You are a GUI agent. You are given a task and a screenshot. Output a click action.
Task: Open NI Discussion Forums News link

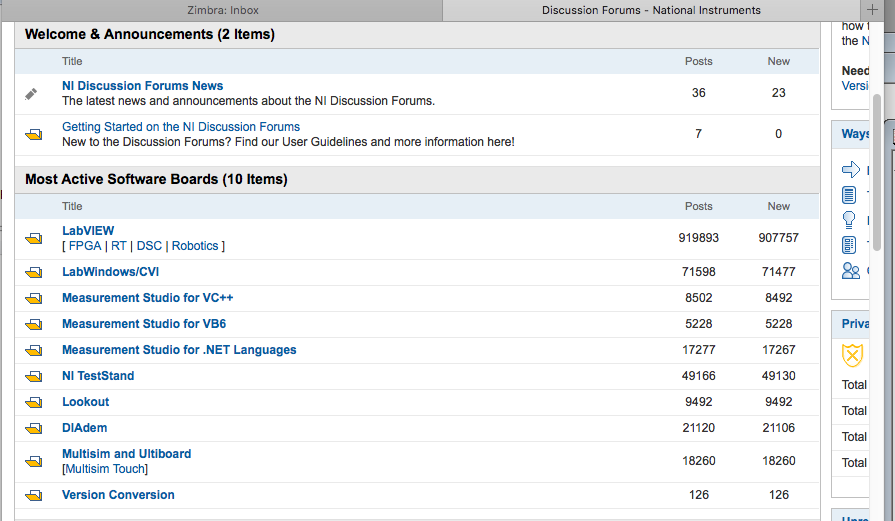click(143, 86)
